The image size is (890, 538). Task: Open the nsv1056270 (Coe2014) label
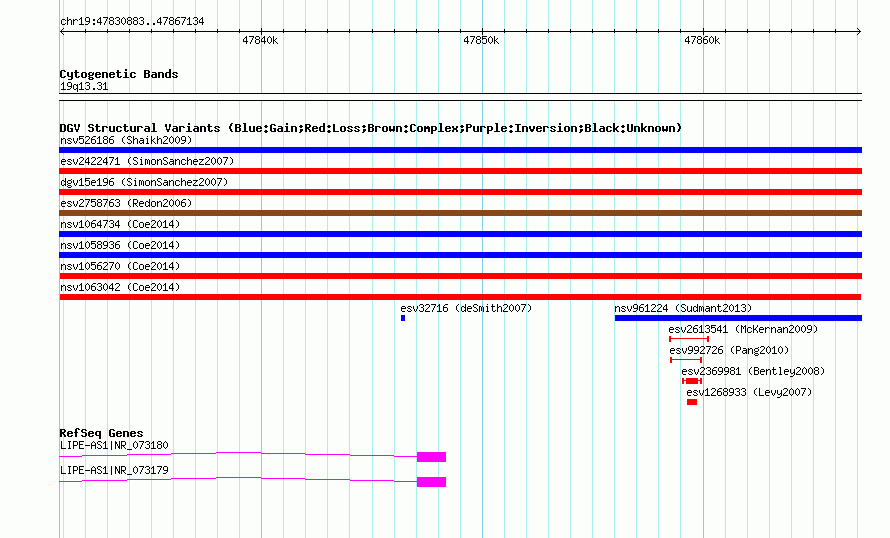click(120, 266)
